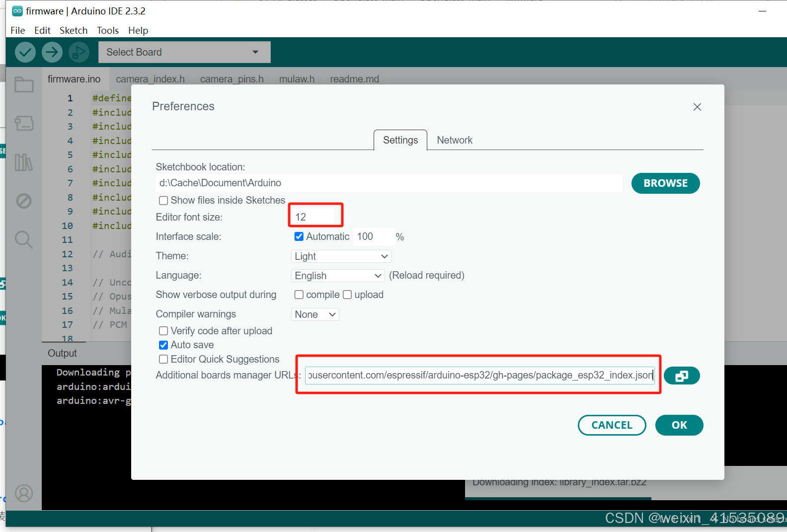Click the Output panel label
The width and height of the screenshot is (787, 532).
pos(62,353)
